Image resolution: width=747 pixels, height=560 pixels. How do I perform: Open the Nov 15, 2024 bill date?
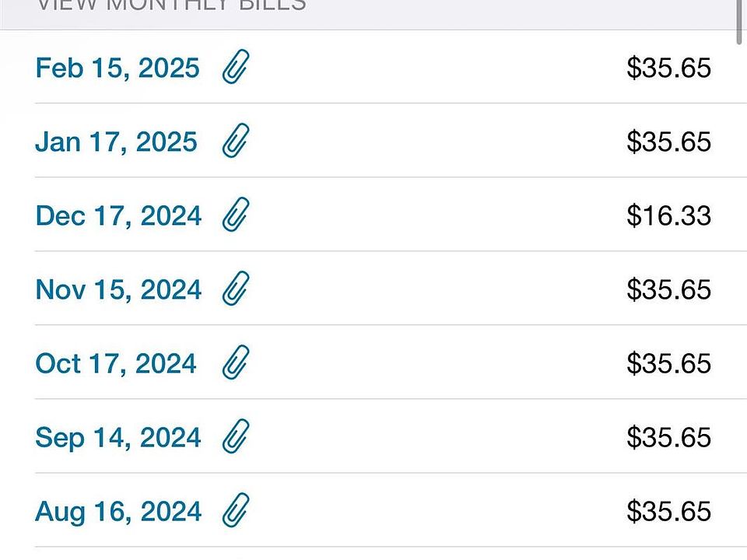(118, 289)
